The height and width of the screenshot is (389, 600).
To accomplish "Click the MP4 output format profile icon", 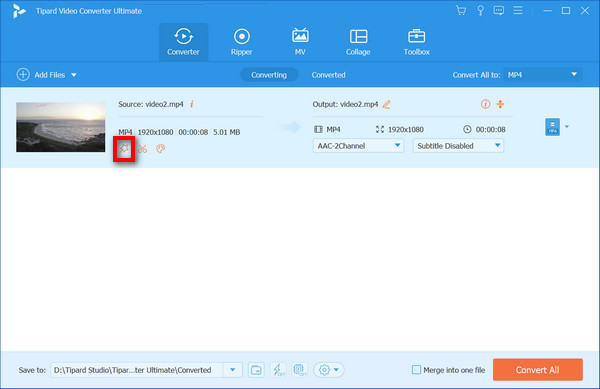I will (552, 127).
